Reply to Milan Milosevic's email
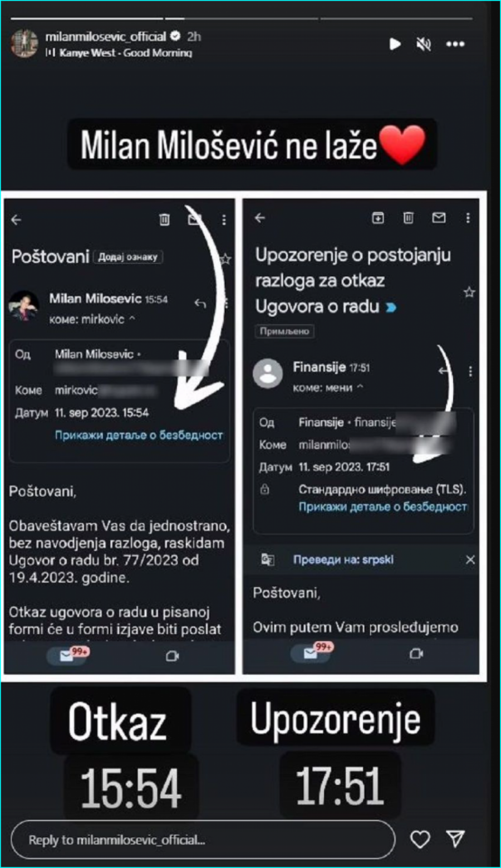The height and width of the screenshot is (868, 501). tap(200, 303)
